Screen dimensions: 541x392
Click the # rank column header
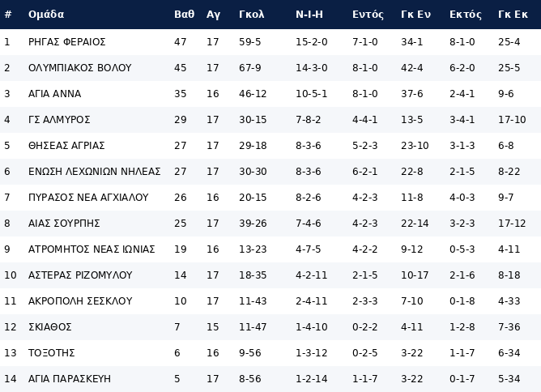click(8, 15)
